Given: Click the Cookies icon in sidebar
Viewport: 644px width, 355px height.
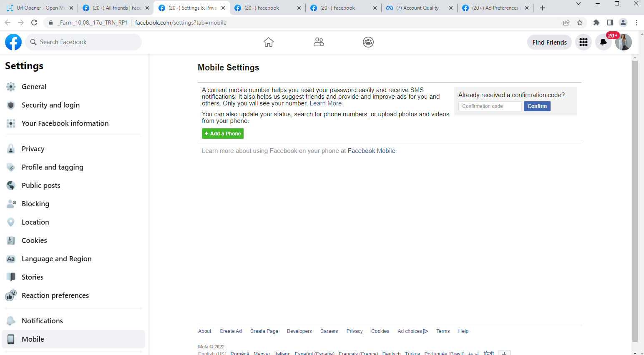Looking at the screenshot, I should coord(11,240).
